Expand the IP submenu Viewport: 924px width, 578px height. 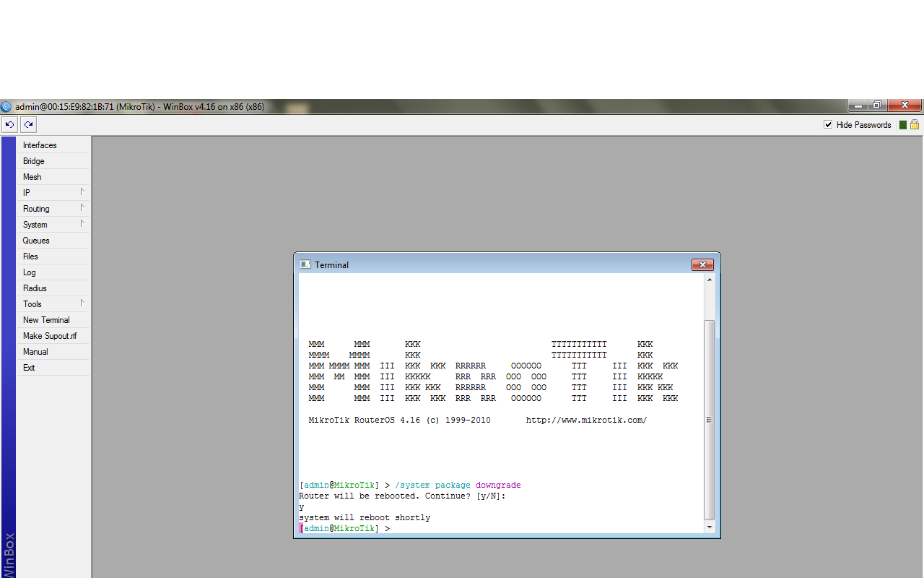point(54,193)
